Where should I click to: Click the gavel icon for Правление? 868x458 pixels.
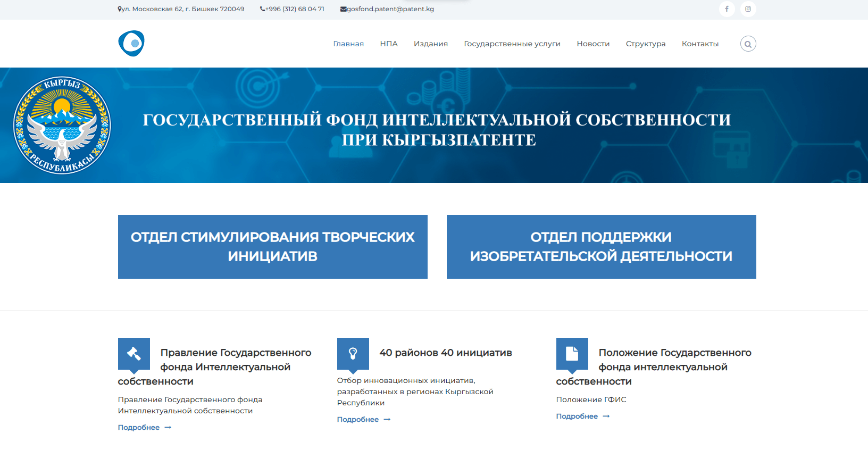click(134, 353)
